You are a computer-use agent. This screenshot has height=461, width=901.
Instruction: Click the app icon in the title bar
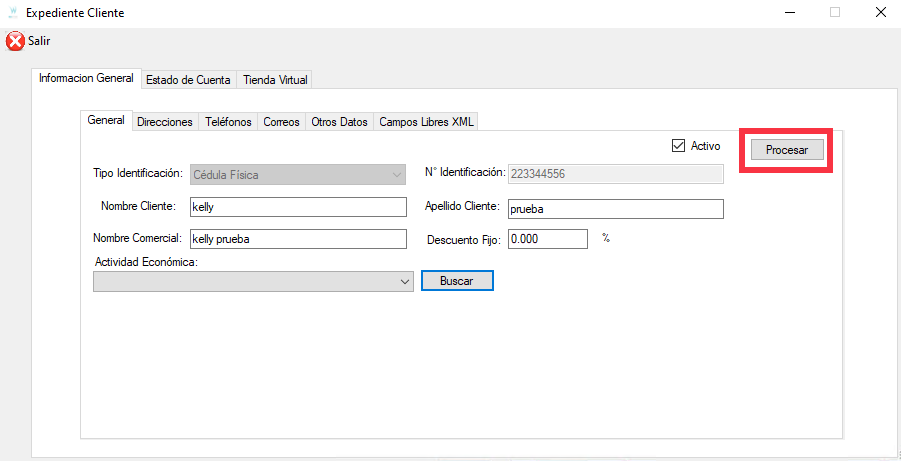click(12, 13)
